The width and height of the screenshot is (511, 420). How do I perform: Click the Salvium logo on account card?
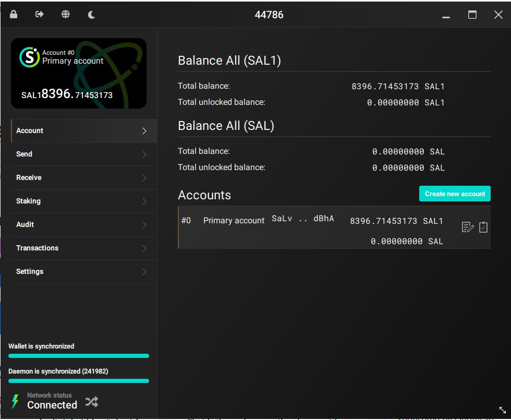coord(29,57)
